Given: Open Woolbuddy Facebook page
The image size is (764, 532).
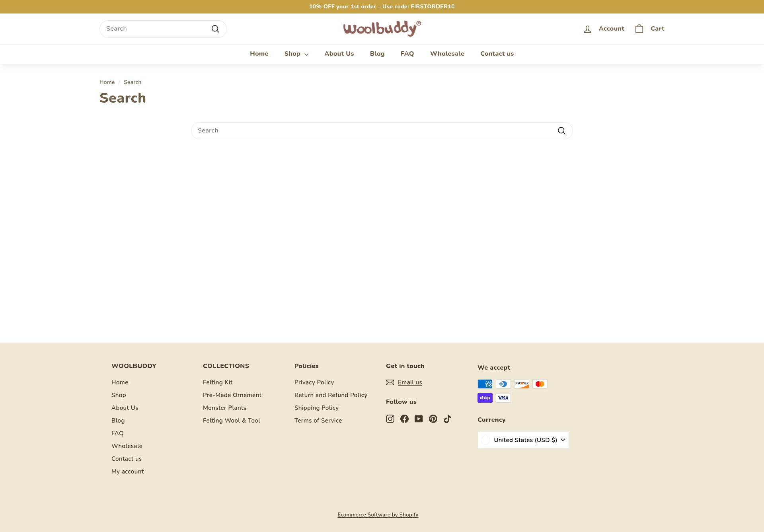Looking at the screenshot, I should pyautogui.click(x=404, y=419).
